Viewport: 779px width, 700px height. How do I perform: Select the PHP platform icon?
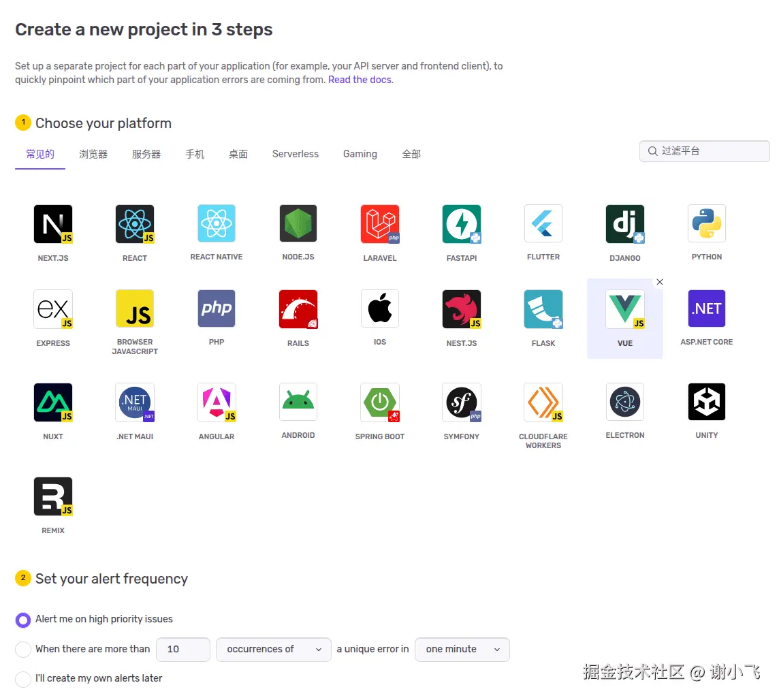[216, 308]
